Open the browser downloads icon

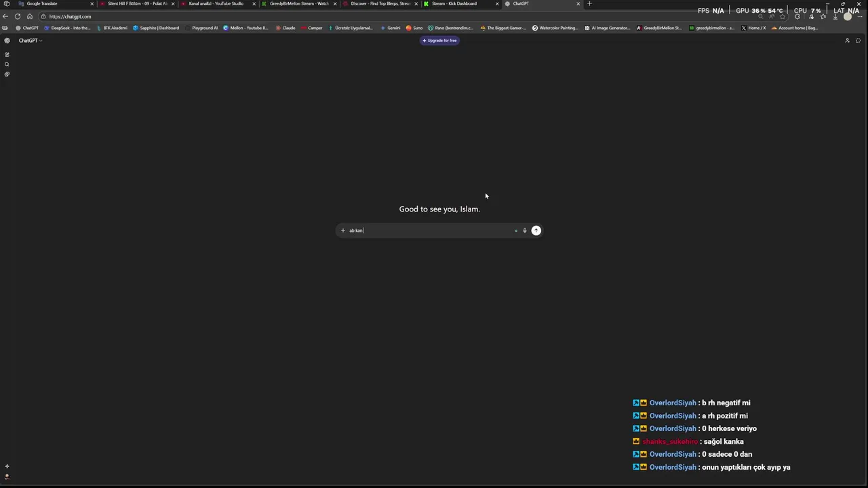tap(835, 16)
